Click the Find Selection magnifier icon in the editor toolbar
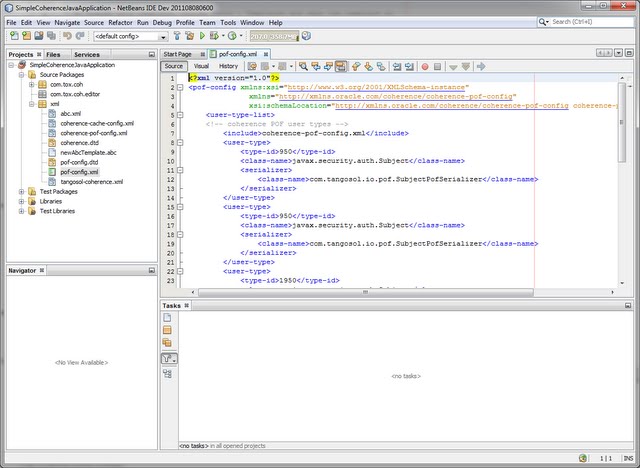Image resolution: width=640 pixels, height=468 pixels. click(303, 66)
